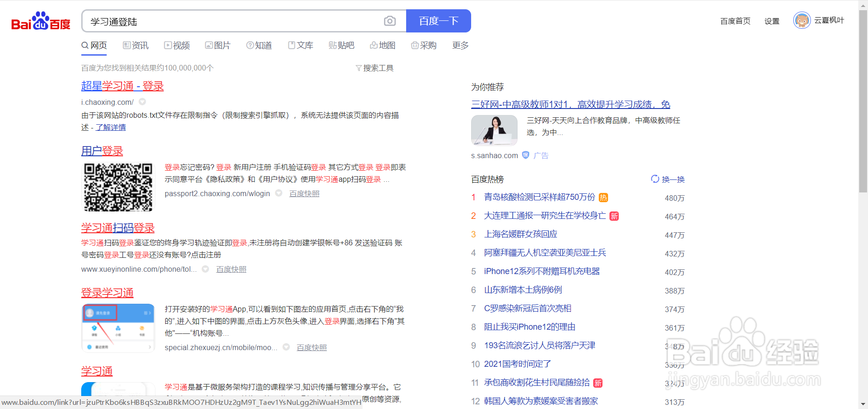Open 搜索工具
The width and height of the screenshot is (868, 409).
375,68
